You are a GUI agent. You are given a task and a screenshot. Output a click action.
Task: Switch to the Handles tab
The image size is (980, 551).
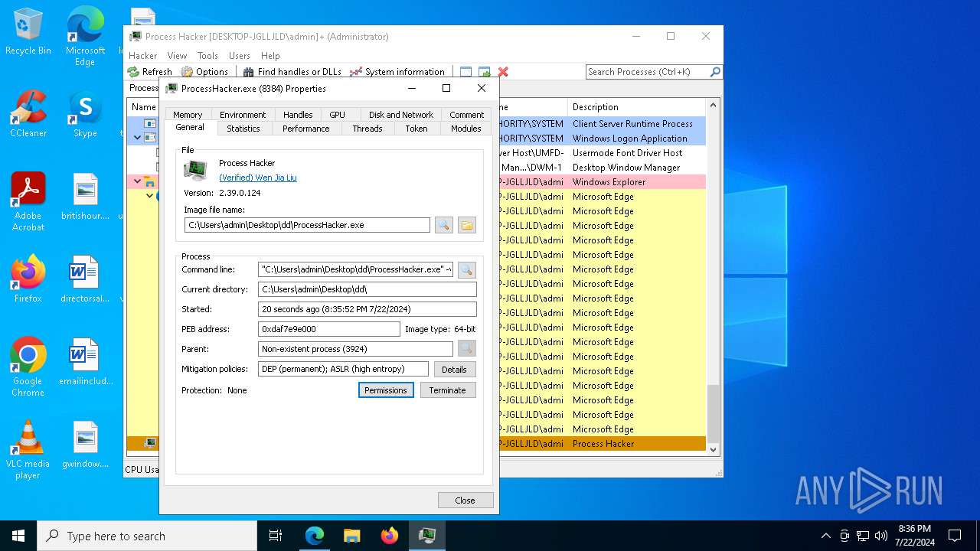click(x=298, y=115)
